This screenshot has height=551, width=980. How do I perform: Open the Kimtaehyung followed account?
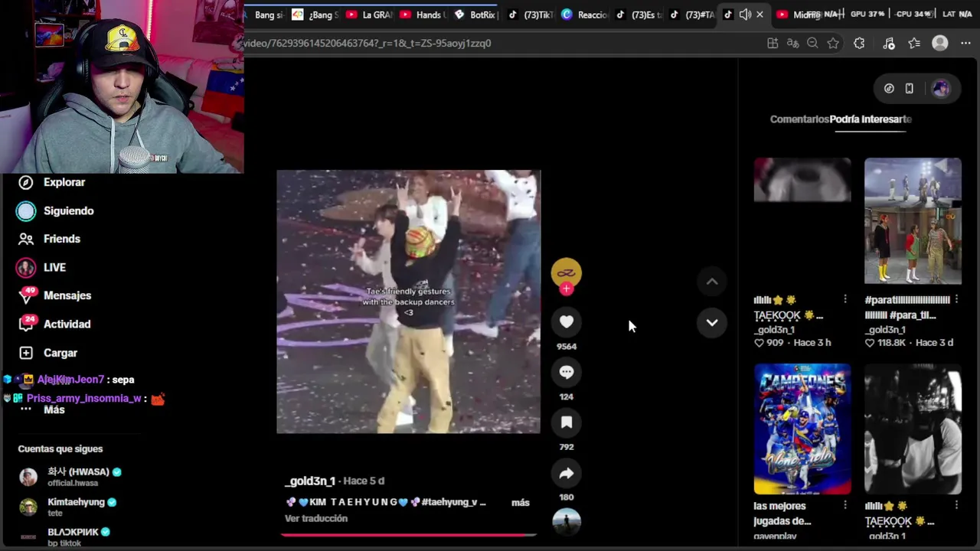pyautogui.click(x=69, y=507)
